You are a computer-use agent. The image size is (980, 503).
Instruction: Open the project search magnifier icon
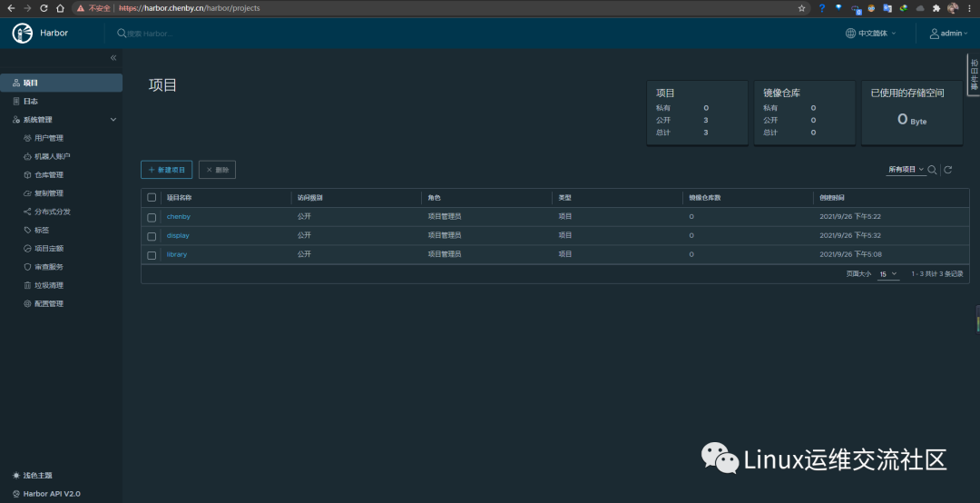[932, 170]
